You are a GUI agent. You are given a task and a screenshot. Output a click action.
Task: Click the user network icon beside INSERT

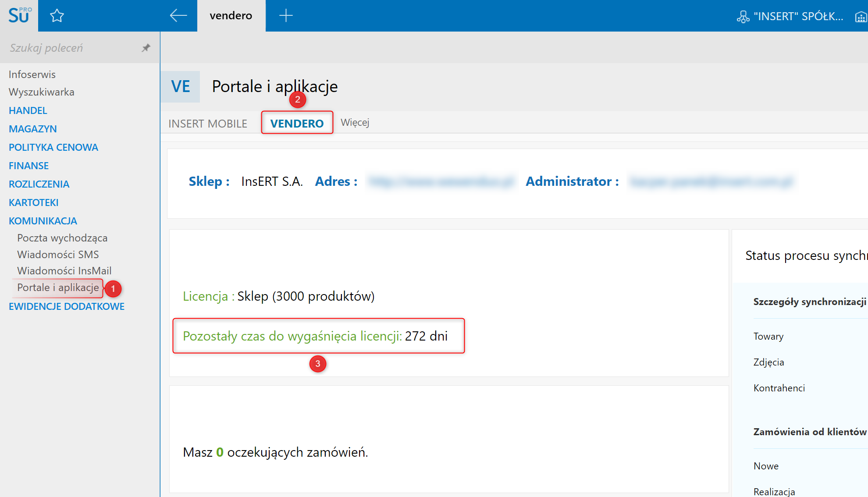tap(743, 17)
